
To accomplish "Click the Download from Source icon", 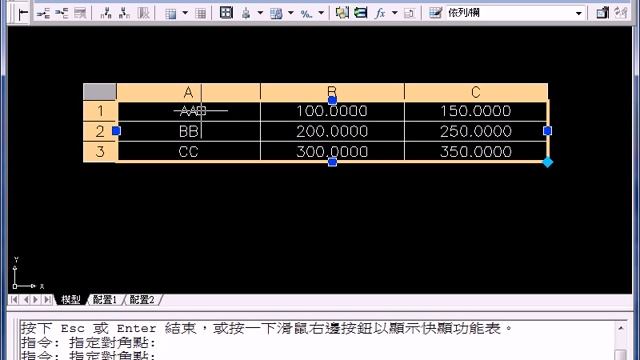I will pos(621,13).
